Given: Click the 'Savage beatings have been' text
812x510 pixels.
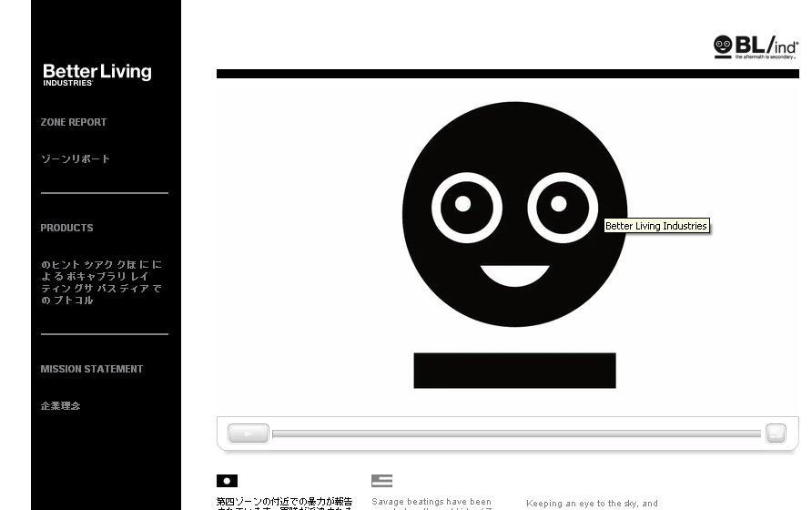Looking at the screenshot, I should tap(431, 502).
